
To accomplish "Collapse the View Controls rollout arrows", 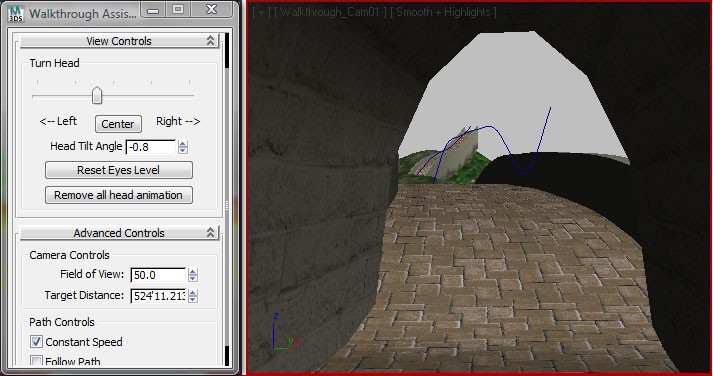I will tap(210, 40).
